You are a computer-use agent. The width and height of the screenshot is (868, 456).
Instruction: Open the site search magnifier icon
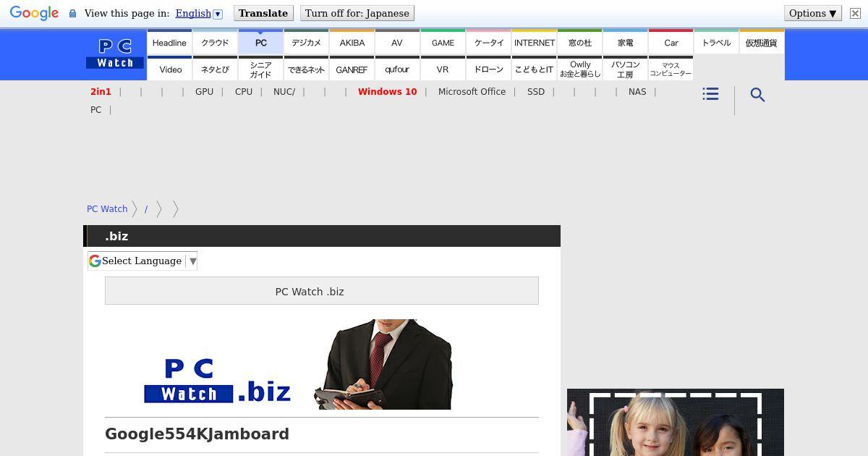(757, 95)
